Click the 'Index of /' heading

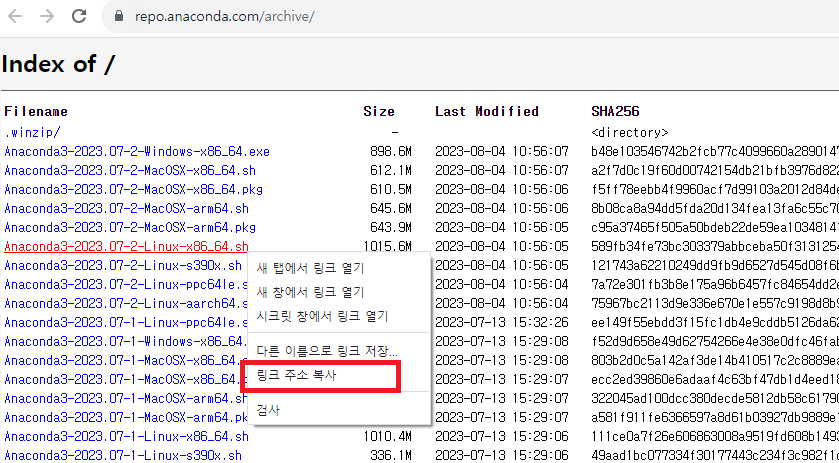[58, 64]
